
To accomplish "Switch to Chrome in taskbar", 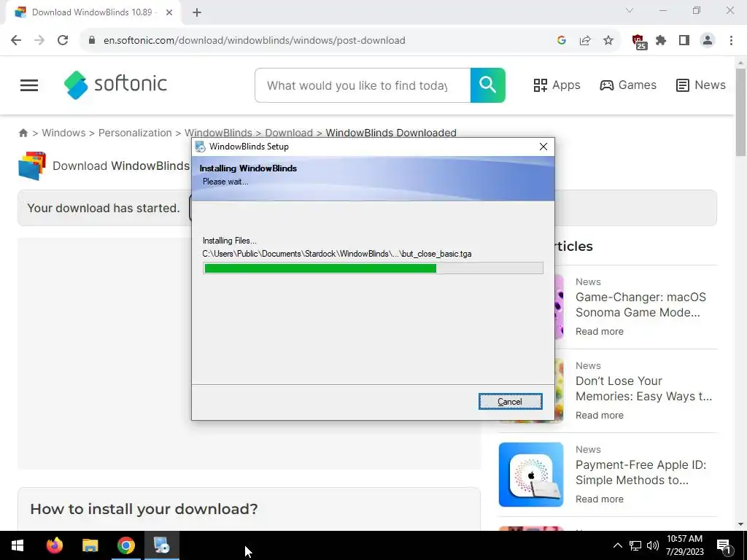I will point(125,545).
